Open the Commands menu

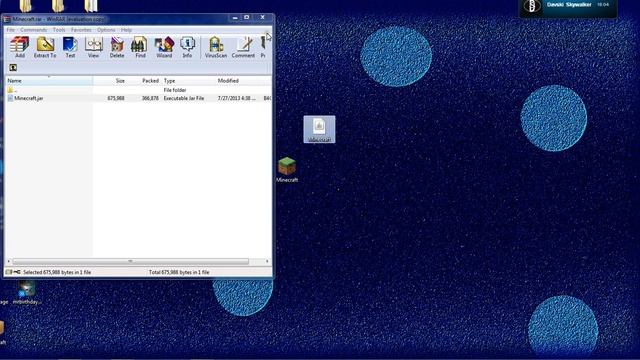(x=33, y=30)
